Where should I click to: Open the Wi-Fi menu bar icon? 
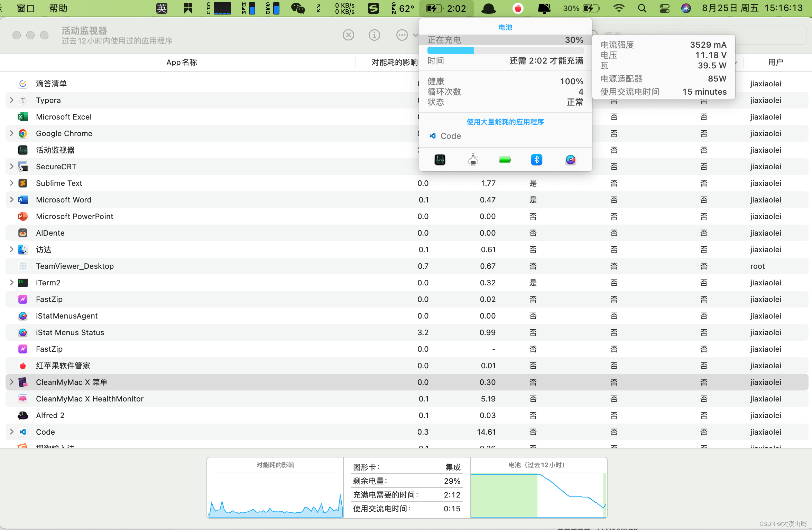click(x=619, y=8)
